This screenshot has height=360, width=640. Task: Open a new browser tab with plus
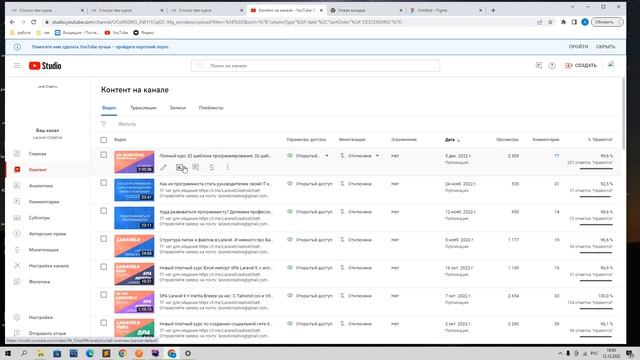tap(493, 10)
